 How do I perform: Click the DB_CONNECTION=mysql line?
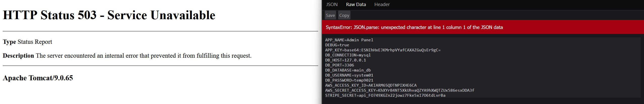pyautogui.click(x=348, y=55)
